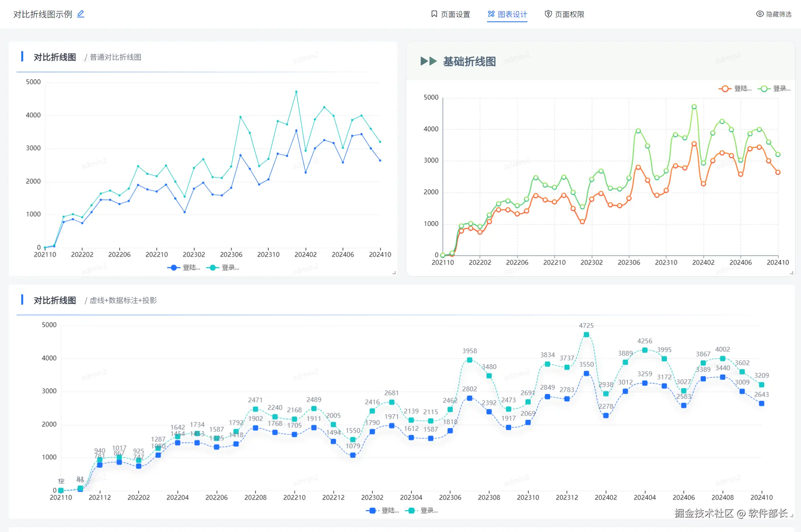The image size is (801, 532).
Task: Click the 图表设计 tab's chart design icon
Action: (x=491, y=14)
